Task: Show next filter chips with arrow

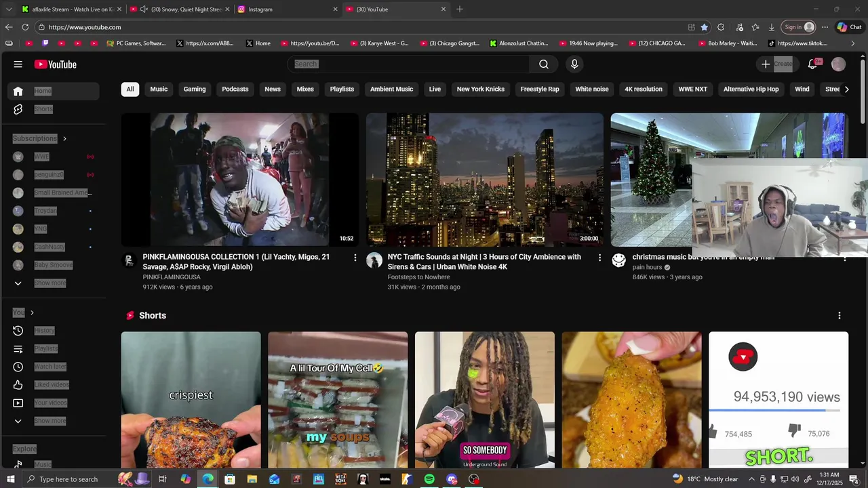Action: pos(846,89)
